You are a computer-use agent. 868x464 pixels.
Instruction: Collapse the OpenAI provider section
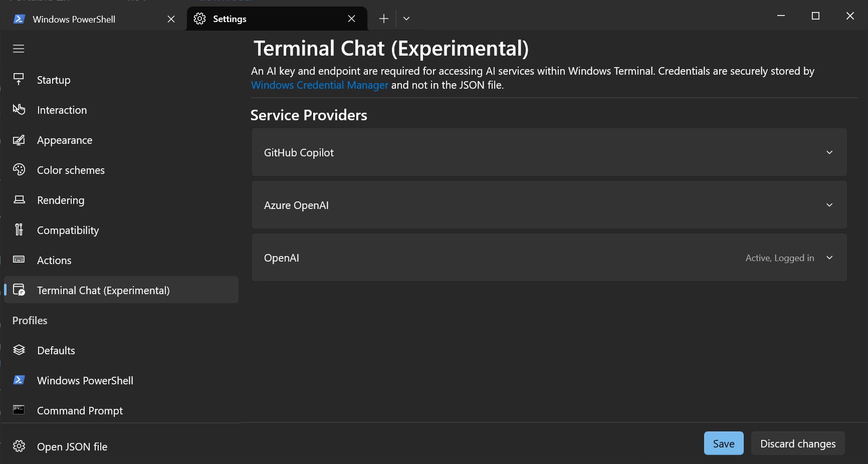(830, 258)
